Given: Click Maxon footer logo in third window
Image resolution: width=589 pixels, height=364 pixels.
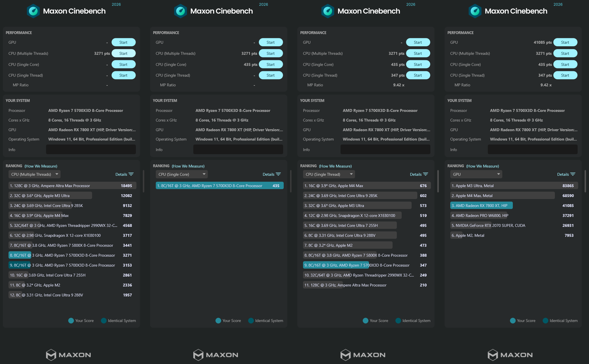Looking at the screenshot, I should 363,355.
